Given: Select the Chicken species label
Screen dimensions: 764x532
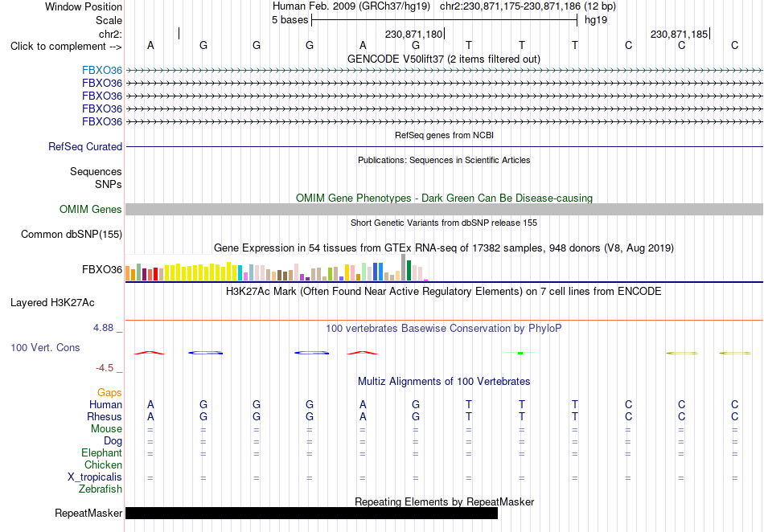Looking at the screenshot, I should click(x=103, y=464).
